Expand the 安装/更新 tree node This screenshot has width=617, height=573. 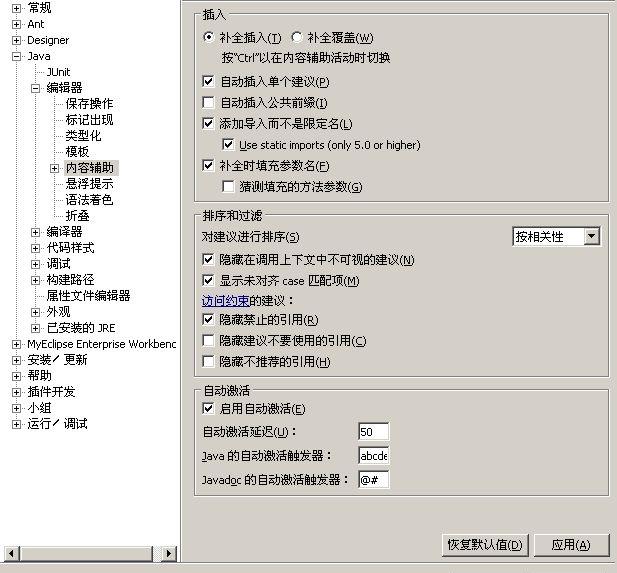tap(16, 360)
